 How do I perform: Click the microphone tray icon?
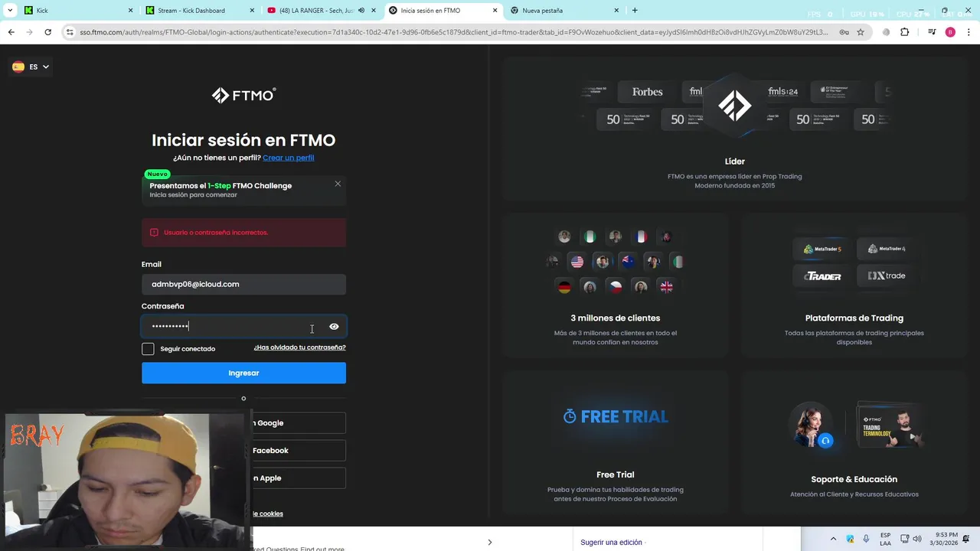pyautogui.click(x=866, y=539)
